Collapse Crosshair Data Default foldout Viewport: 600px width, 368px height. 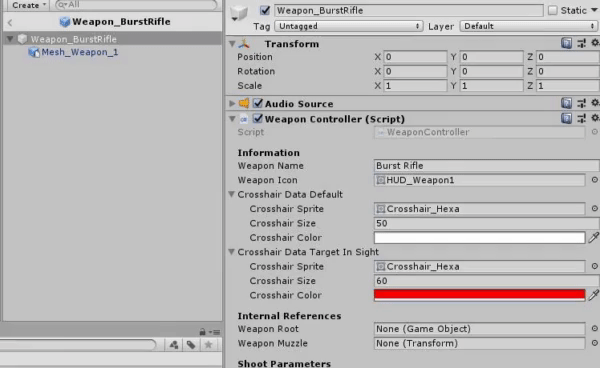232,194
